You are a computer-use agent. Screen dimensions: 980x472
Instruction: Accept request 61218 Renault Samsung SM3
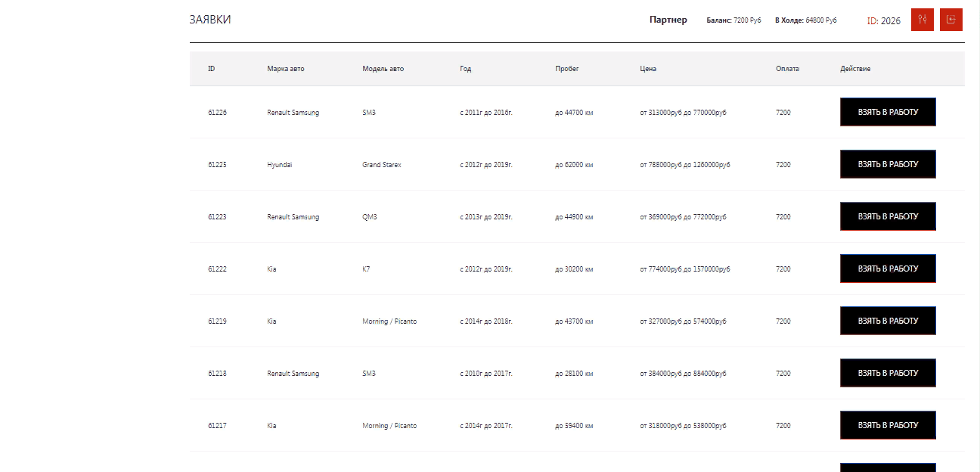(x=888, y=373)
